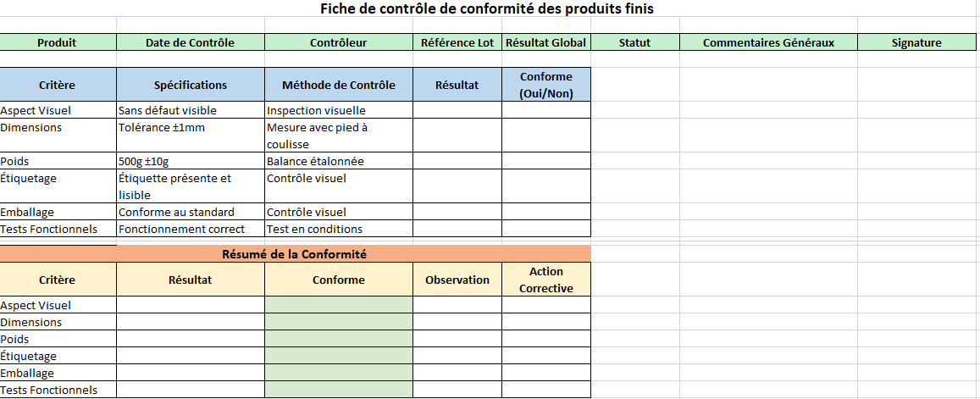Click the 'Observation' column header
The height and width of the screenshot is (399, 980).
457,280
